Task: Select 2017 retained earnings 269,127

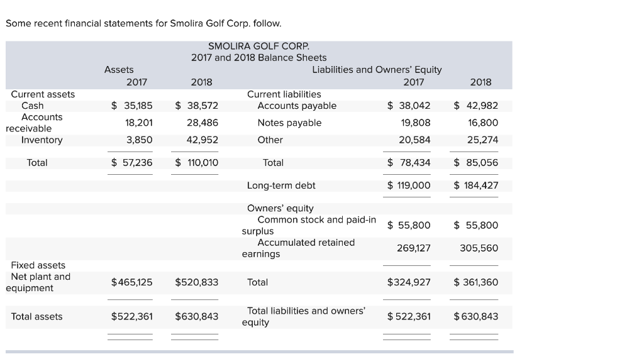Action: click(414, 248)
